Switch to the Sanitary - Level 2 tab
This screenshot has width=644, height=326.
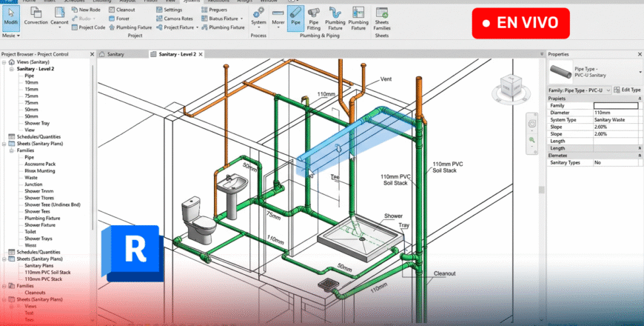pos(177,54)
